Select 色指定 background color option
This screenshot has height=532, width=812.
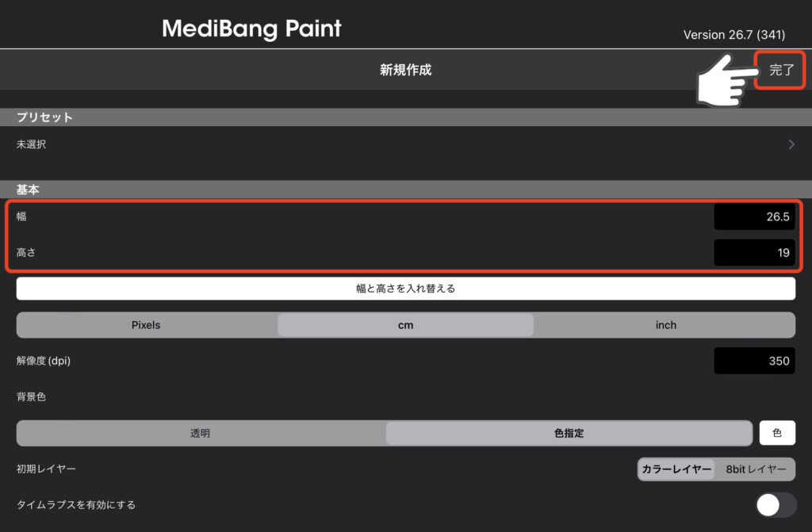568,433
